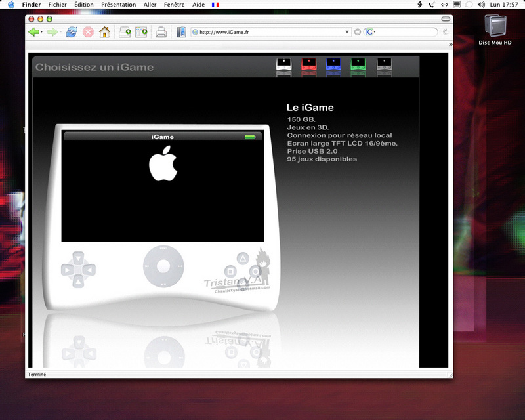
Task: Click "Connexion pour réseau local" text
Action: (x=339, y=135)
